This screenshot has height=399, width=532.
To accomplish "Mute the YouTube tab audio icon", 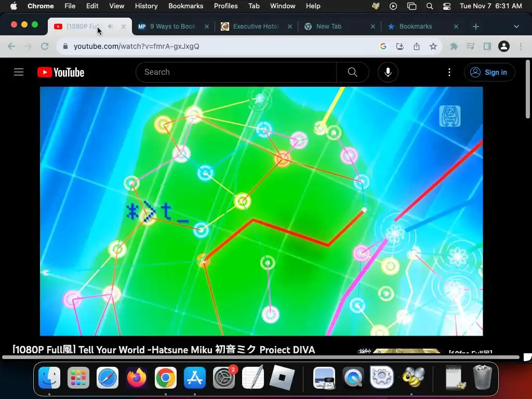I will point(110,26).
